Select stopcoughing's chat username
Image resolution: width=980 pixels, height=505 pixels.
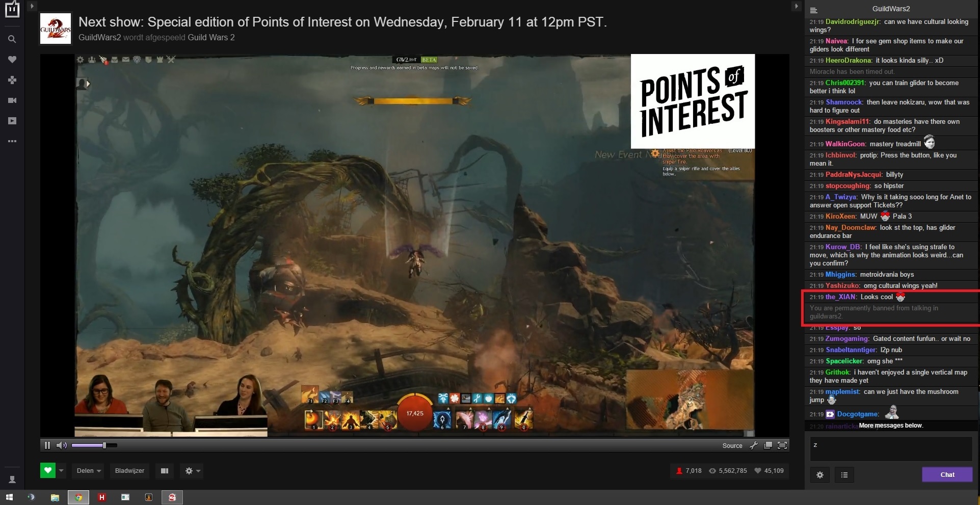(x=847, y=186)
